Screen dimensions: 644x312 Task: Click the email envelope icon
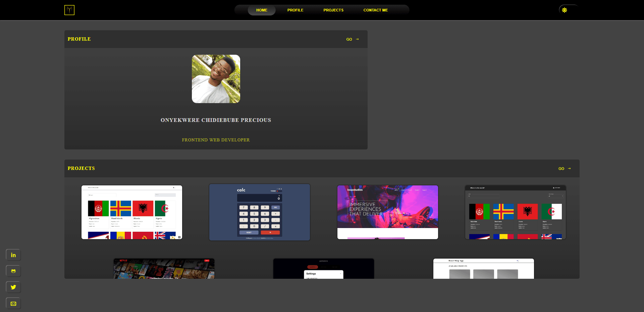(13, 304)
